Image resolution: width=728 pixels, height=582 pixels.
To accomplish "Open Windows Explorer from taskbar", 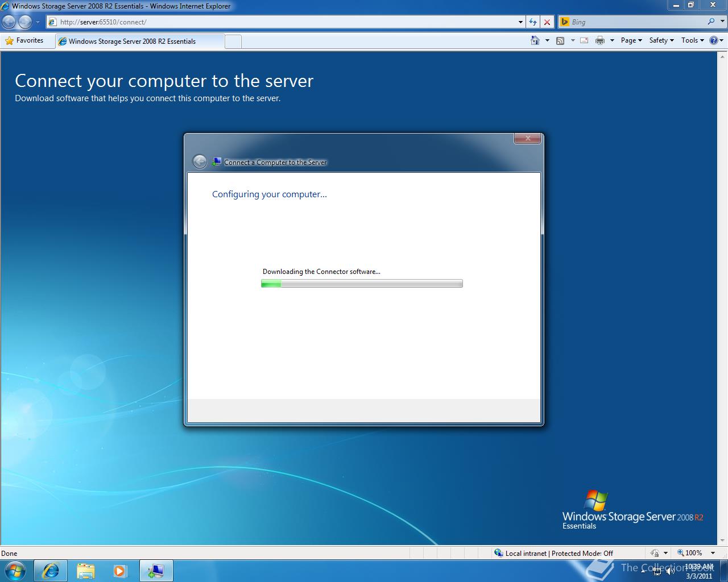I will [86, 571].
